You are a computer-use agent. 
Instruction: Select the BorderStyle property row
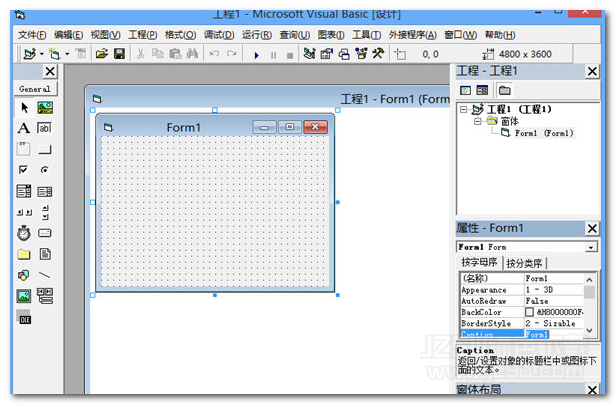coord(522,323)
